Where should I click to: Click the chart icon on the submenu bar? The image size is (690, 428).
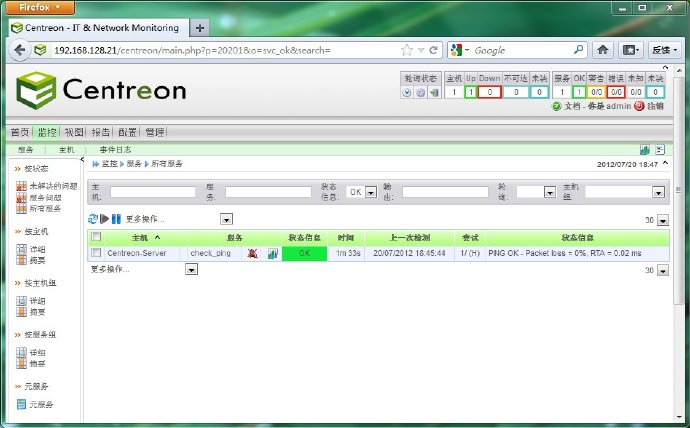[x=645, y=150]
